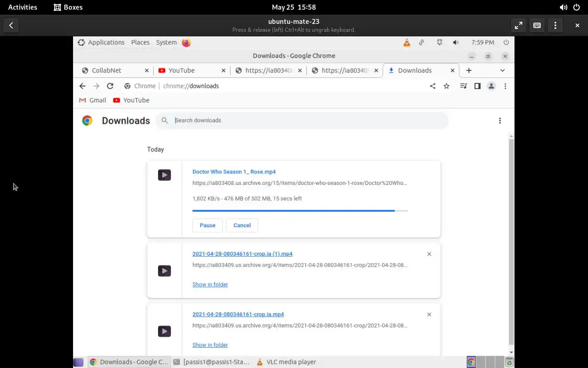Open the Places menu
Screen dimensions: 588x368
[x=140, y=42]
